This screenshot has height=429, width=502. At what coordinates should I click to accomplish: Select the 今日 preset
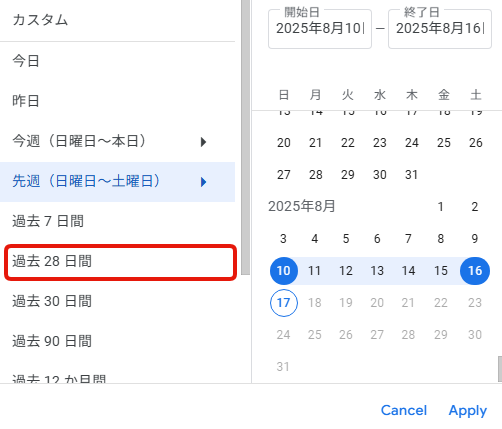click(x=117, y=62)
